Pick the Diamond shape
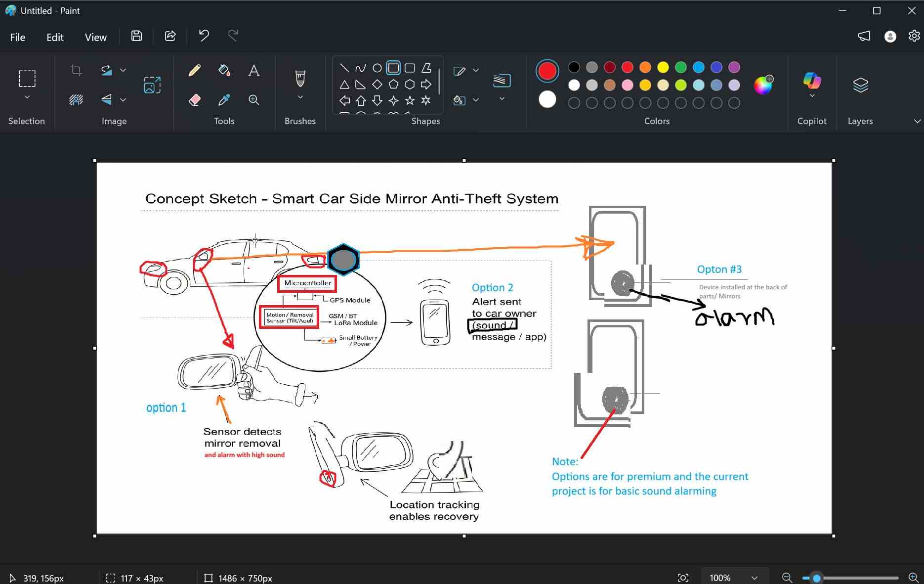924x584 pixels. pos(377,84)
